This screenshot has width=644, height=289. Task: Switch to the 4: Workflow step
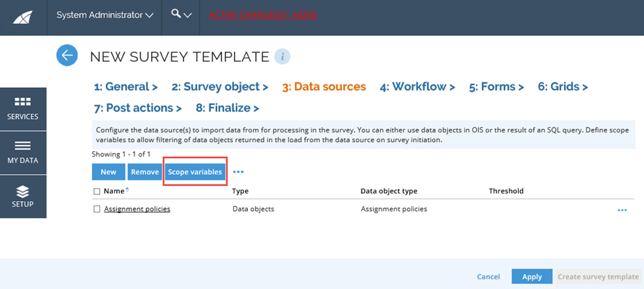(417, 87)
